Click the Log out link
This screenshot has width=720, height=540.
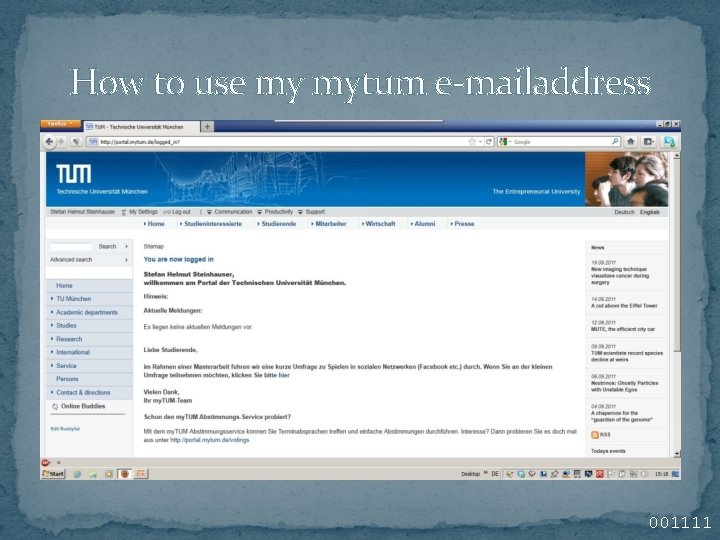[x=181, y=212]
